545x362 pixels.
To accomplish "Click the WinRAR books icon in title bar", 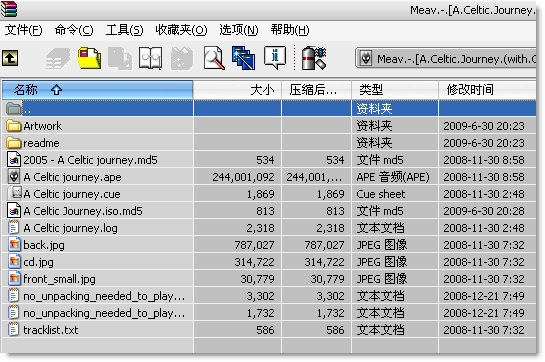I will (x=9, y=9).
